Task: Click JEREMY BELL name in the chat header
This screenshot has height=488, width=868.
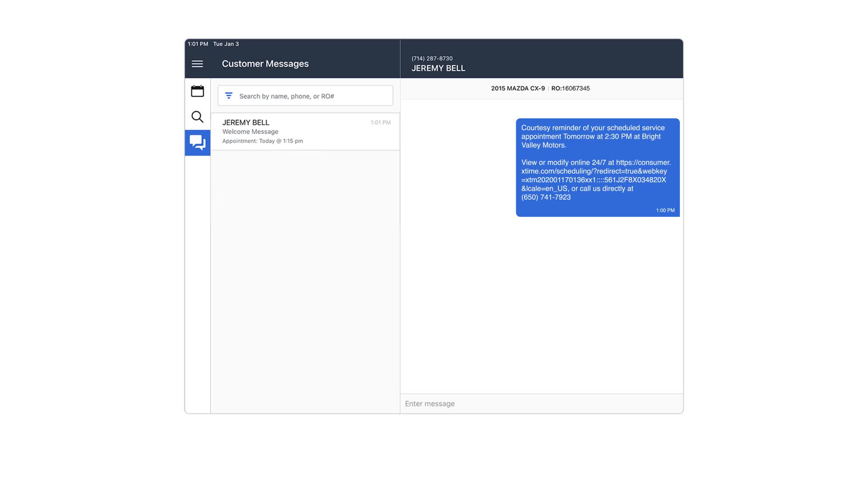Action: click(438, 68)
